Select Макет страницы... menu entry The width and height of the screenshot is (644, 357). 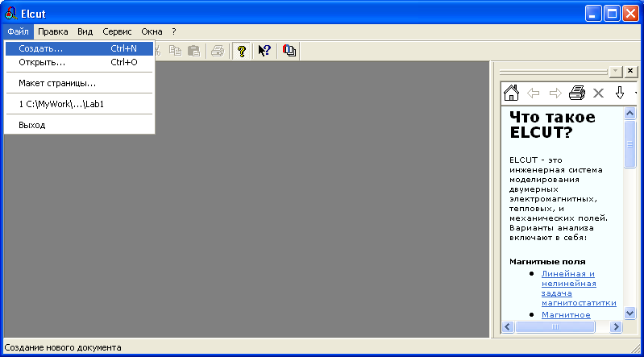click(79, 83)
